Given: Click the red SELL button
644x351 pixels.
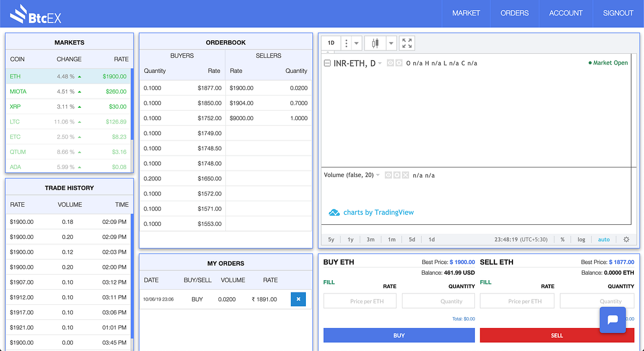Looking at the screenshot, I should click(x=557, y=335).
